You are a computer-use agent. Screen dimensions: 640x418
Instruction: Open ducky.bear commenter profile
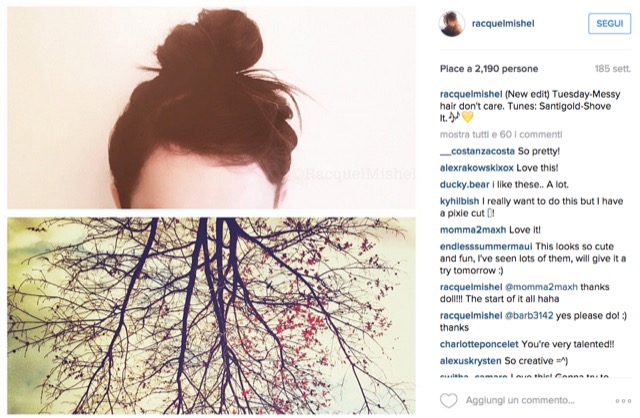464,185
